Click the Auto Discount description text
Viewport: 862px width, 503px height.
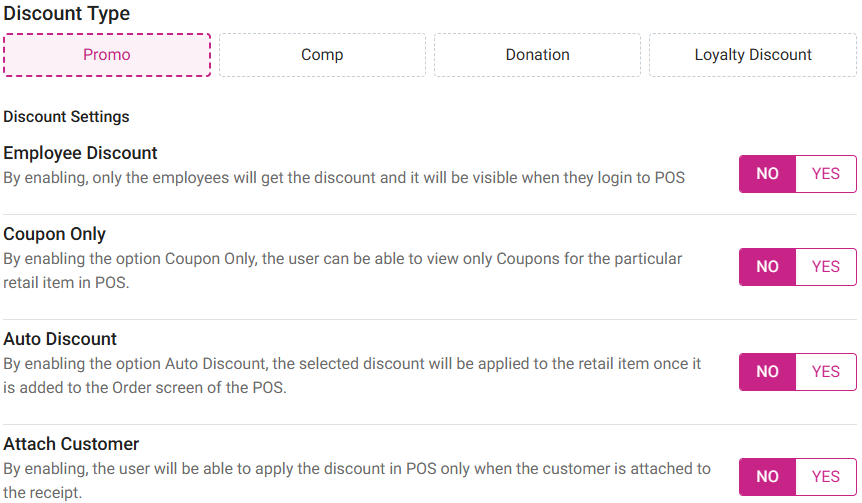[x=350, y=376]
